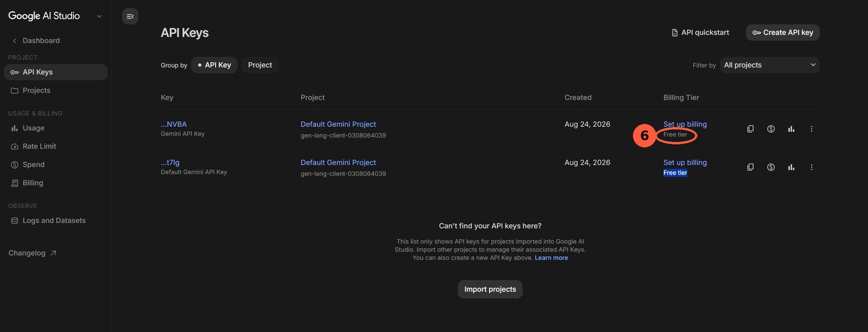
Task: Open the API quickstart guide
Action: point(700,32)
